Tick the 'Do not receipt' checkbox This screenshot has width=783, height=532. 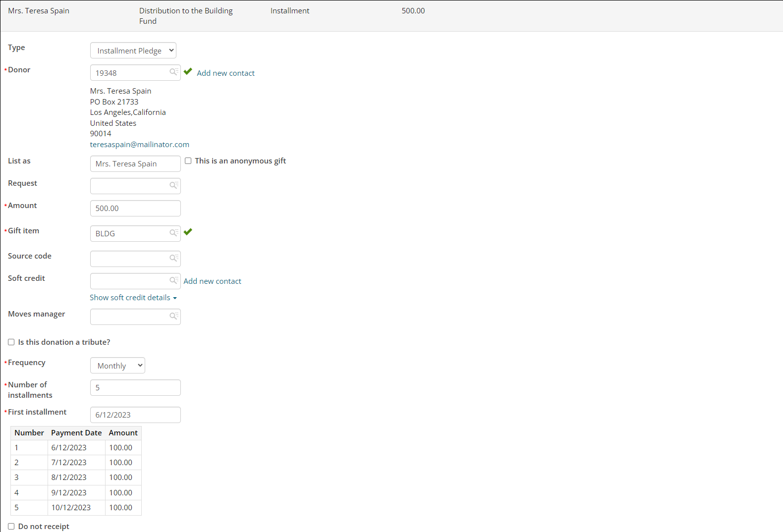point(11,527)
